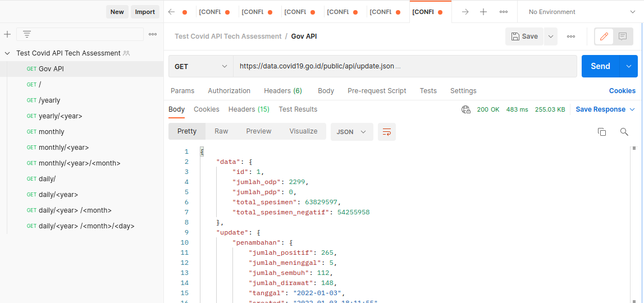The width and height of the screenshot is (644, 303).
Task: Click the create new collection plus icon
Action: coord(7,34)
